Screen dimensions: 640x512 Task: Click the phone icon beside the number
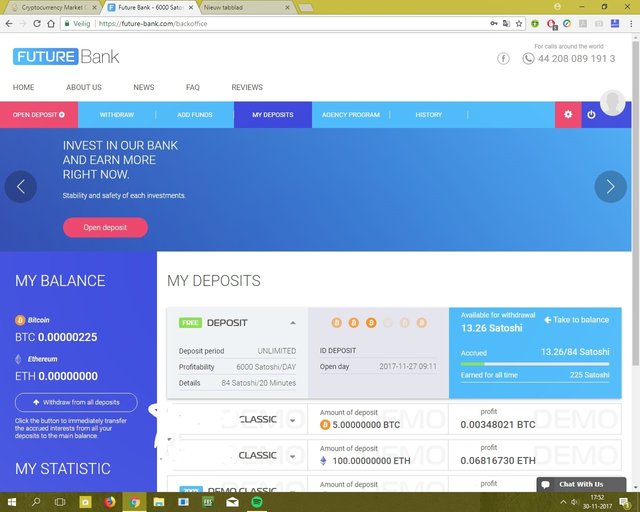[528, 59]
